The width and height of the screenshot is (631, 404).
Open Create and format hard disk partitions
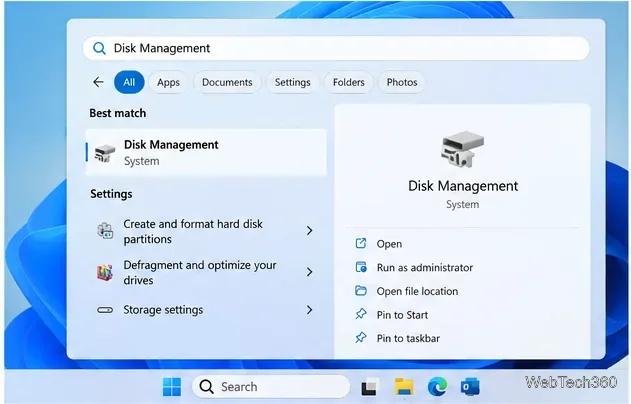[206, 231]
